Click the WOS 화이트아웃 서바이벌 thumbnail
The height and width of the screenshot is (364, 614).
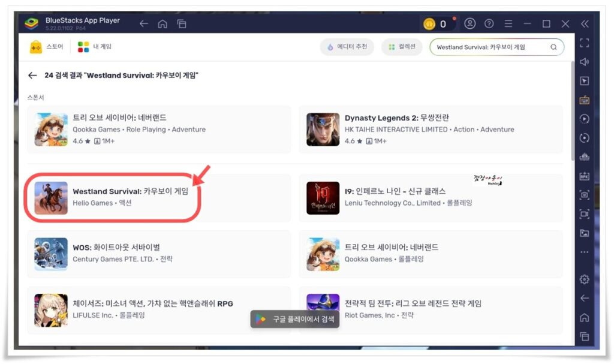[51, 254]
